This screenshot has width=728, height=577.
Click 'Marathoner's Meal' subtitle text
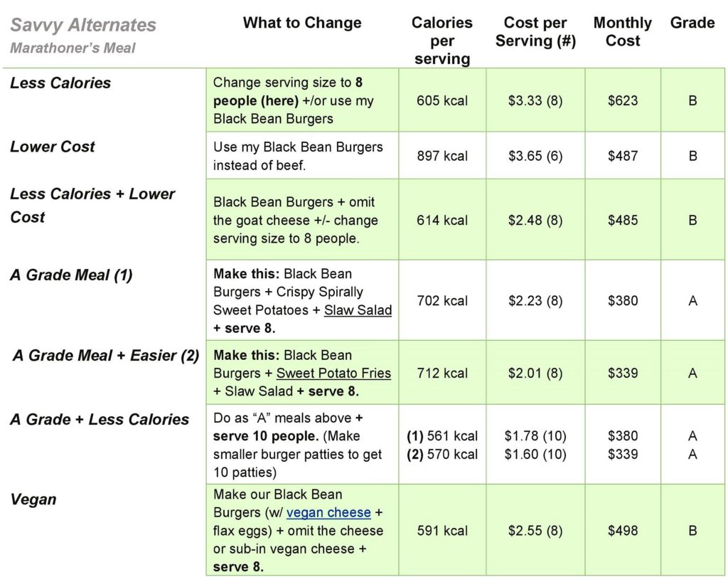tap(73, 48)
